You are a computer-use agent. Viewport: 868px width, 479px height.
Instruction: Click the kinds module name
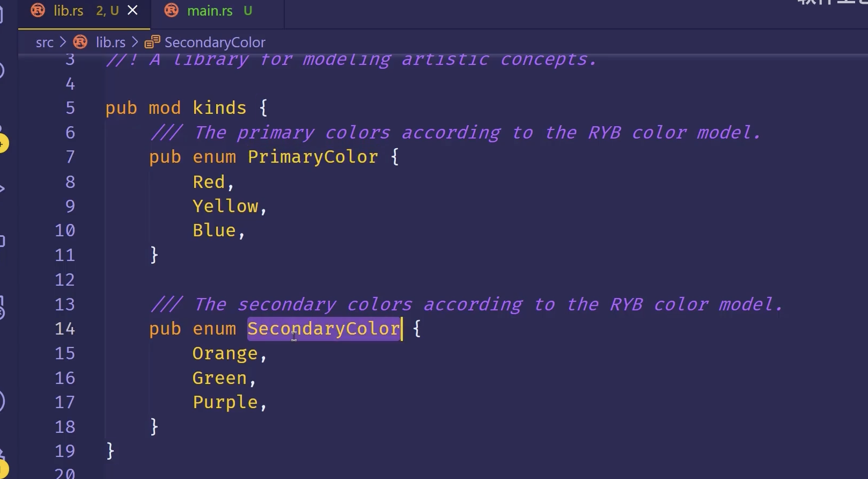tap(219, 108)
